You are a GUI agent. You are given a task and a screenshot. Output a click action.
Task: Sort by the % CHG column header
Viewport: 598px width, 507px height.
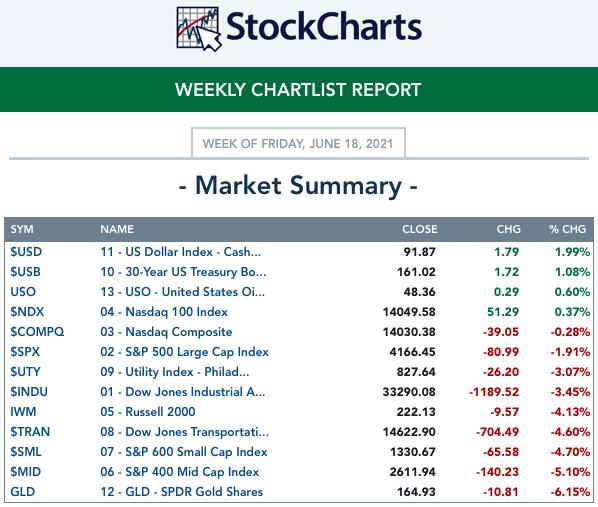click(567, 229)
